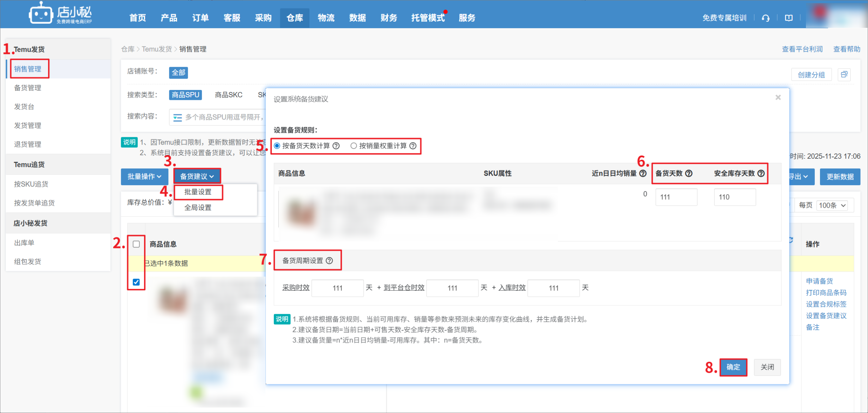Click help icon beside 备货天数 header

tap(688, 173)
